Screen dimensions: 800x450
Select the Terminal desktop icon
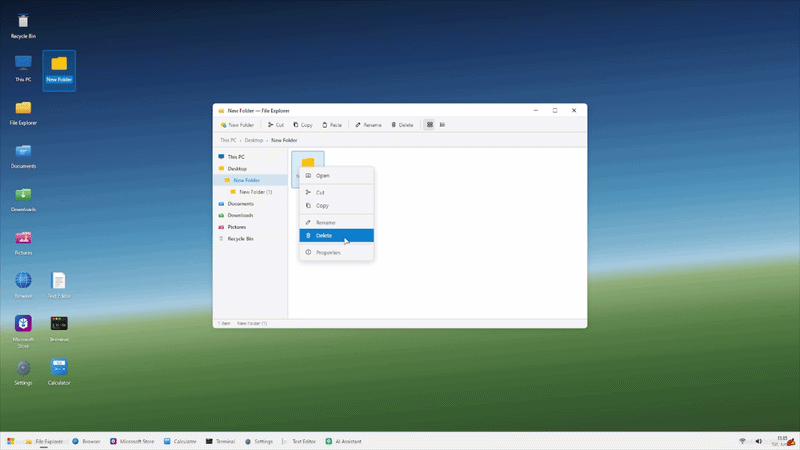coord(59,329)
